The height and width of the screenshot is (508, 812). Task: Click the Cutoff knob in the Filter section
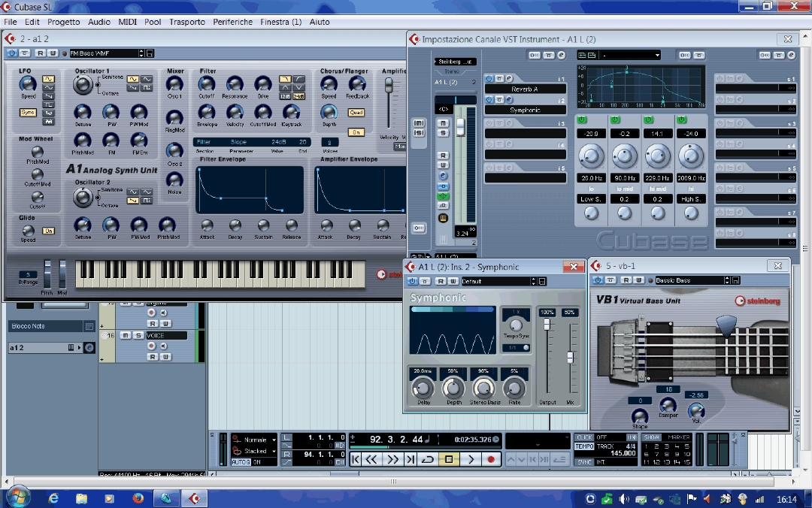coord(206,83)
